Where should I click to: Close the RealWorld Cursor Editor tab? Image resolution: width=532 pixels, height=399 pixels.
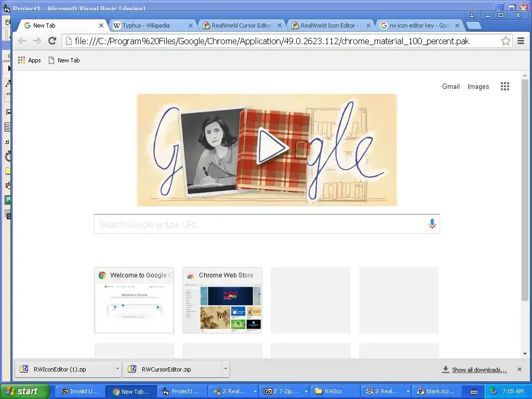(280, 25)
